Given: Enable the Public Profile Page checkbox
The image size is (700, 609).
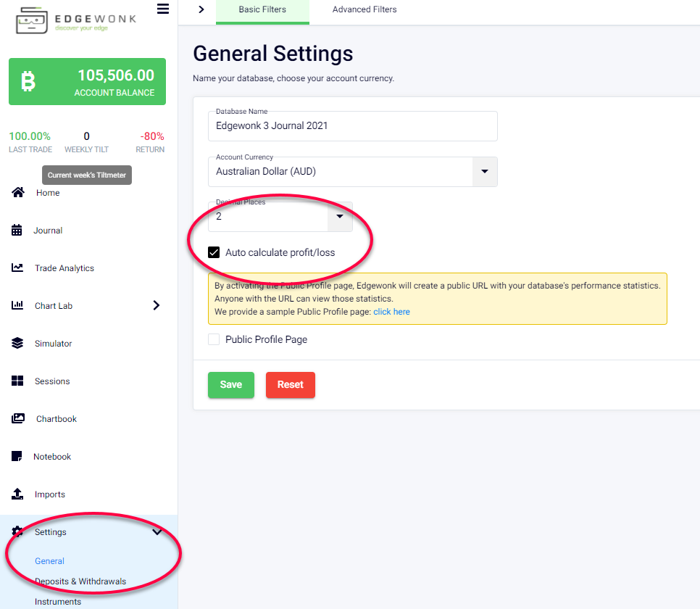Looking at the screenshot, I should pyautogui.click(x=214, y=339).
